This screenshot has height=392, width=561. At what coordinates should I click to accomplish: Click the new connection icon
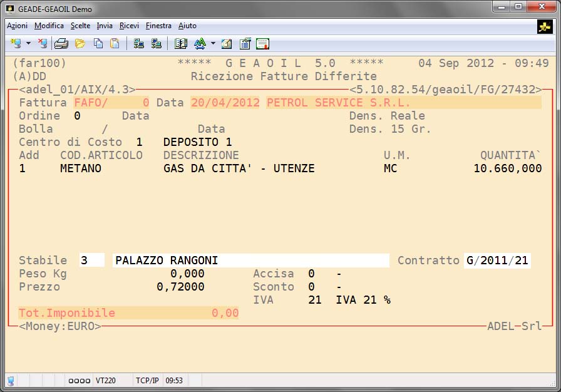[x=16, y=43]
